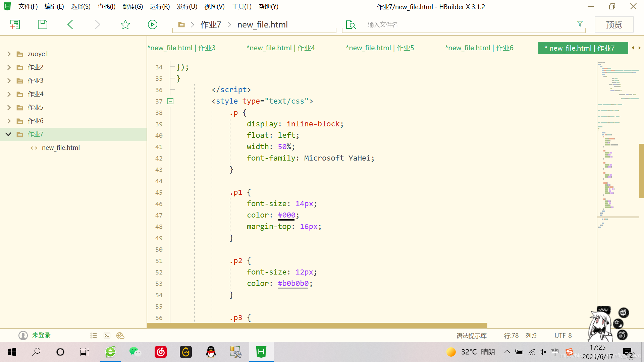Click the #b0b0b0 color value

293,284
